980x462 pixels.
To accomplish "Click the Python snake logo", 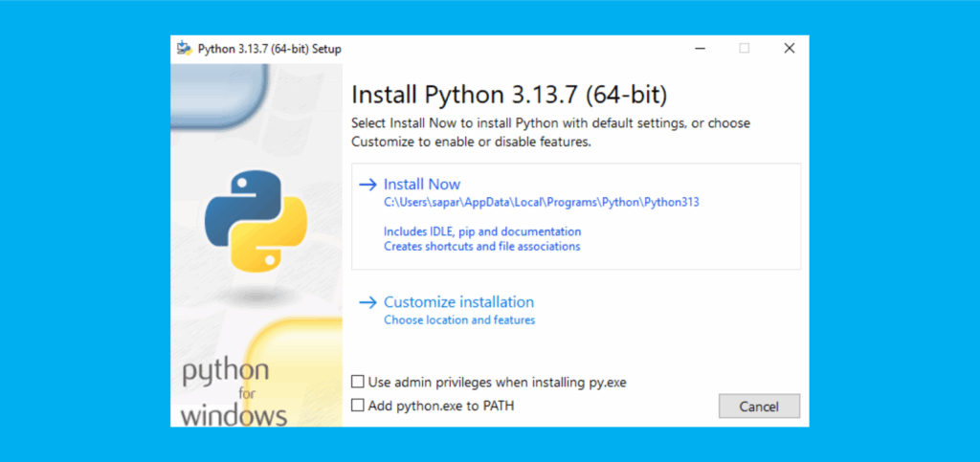I will click(256, 220).
